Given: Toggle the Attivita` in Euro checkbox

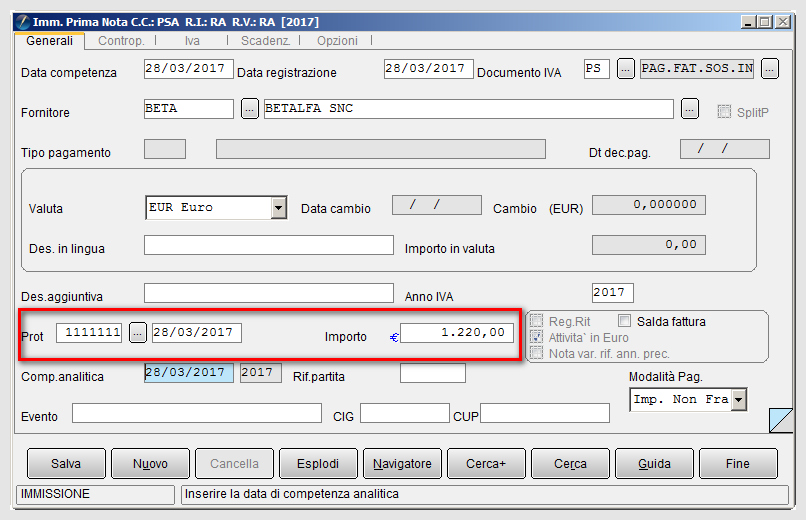Looking at the screenshot, I should (x=536, y=337).
